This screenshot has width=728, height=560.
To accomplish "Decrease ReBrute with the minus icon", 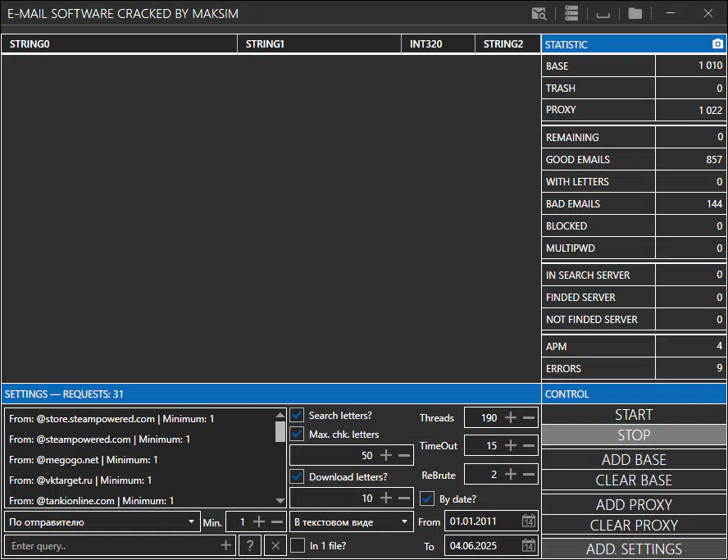I will point(529,474).
